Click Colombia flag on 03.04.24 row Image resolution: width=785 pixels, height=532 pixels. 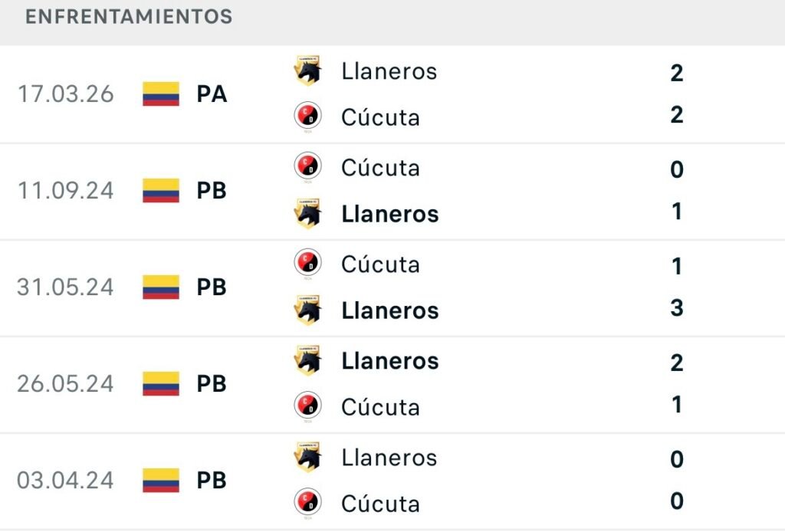tap(161, 480)
